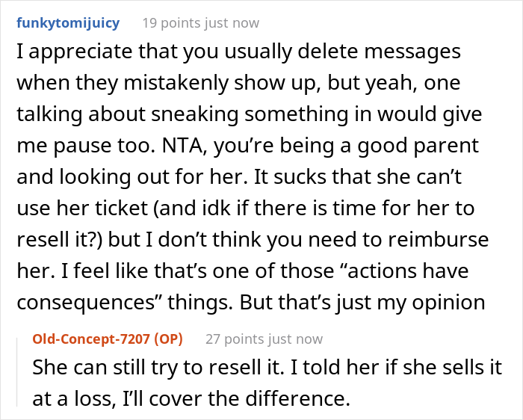
Task: Click the "27 points" score on OP's reply
Action: click(238, 339)
